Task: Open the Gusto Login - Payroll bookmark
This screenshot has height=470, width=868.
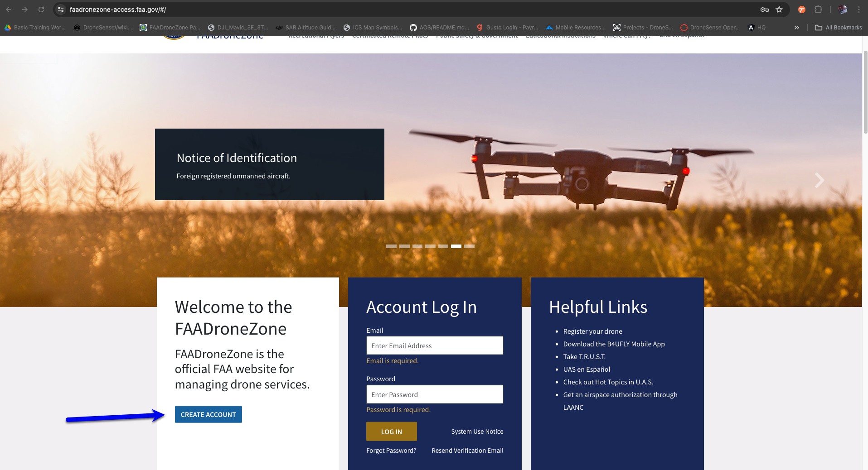Action: click(508, 27)
